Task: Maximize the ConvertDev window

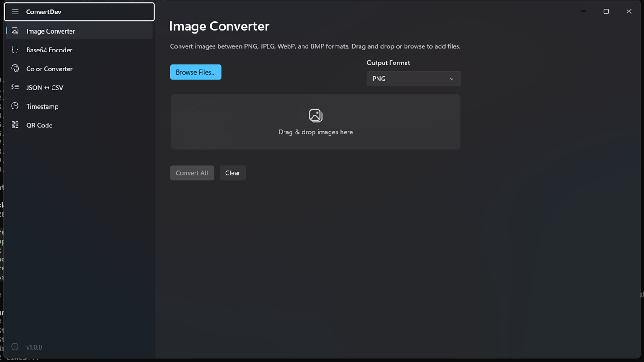Action: [606, 11]
